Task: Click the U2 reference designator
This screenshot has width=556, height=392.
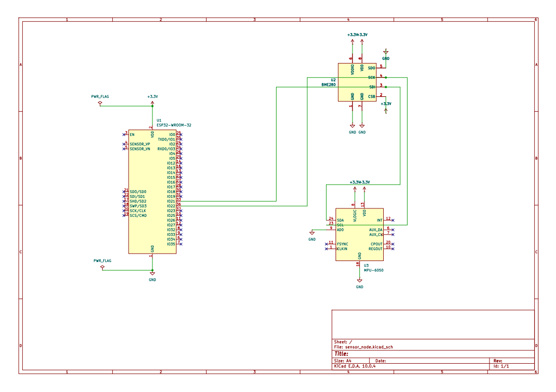Action: 333,80
